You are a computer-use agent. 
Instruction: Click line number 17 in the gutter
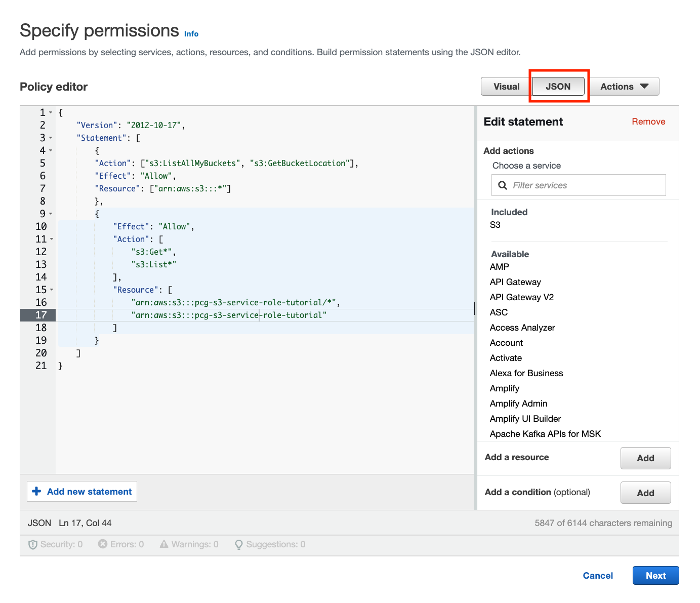[41, 315]
